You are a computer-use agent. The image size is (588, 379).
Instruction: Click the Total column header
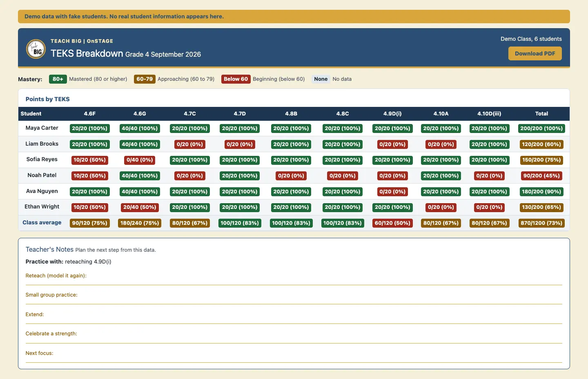[x=541, y=114]
